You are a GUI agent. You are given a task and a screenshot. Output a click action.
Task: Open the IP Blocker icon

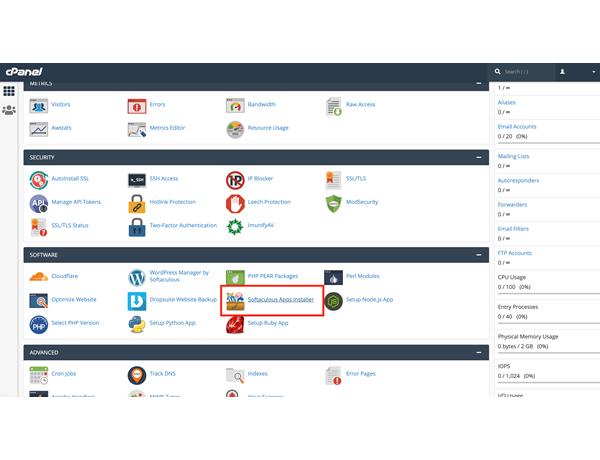click(235, 180)
